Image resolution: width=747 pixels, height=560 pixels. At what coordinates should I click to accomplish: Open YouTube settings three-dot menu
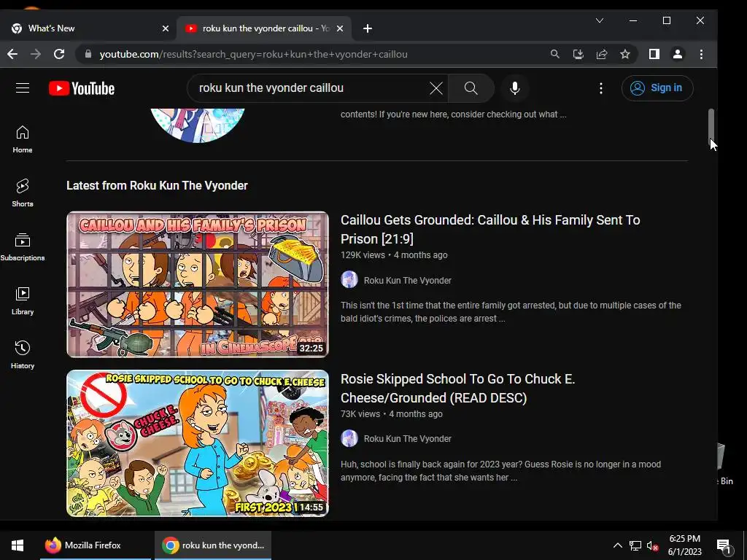click(x=601, y=88)
